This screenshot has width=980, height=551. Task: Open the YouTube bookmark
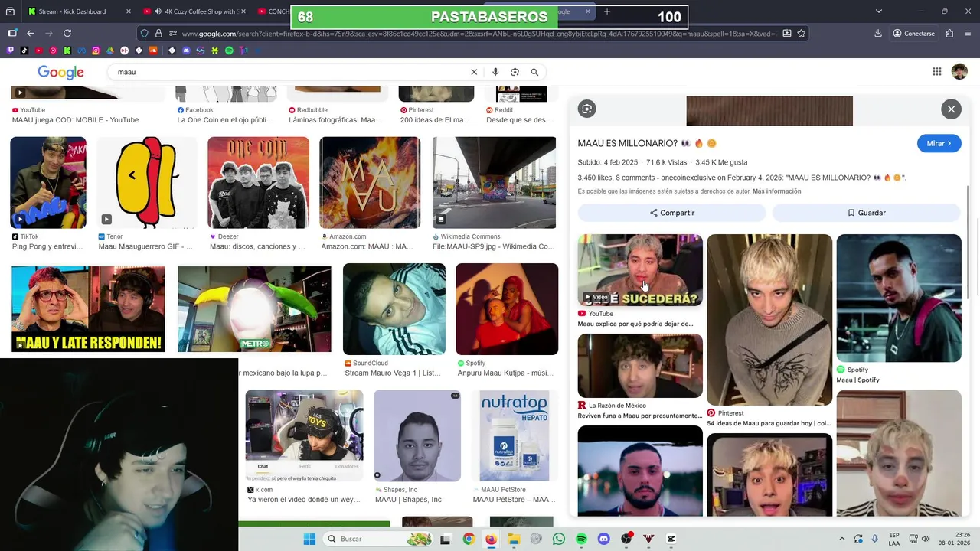click(39, 51)
